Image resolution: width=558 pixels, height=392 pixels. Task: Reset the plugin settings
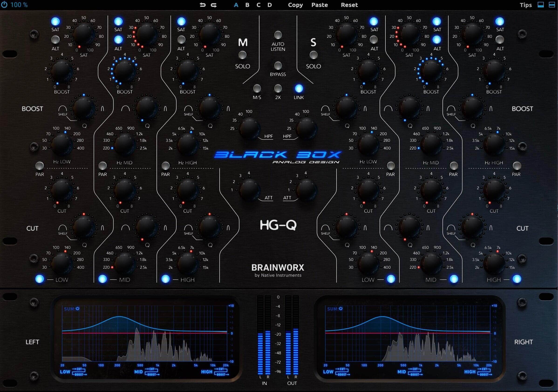click(x=349, y=5)
